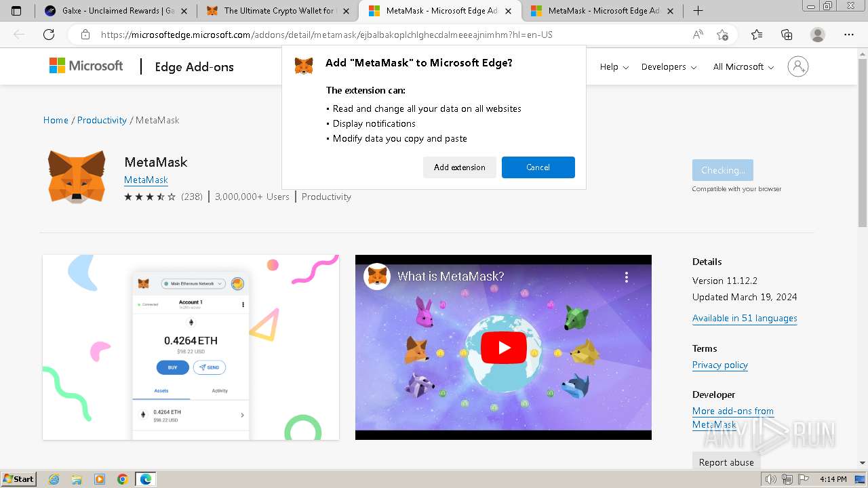Open the Start menu
Screen dimensions: 868x488
pyautogui.click(x=18, y=479)
